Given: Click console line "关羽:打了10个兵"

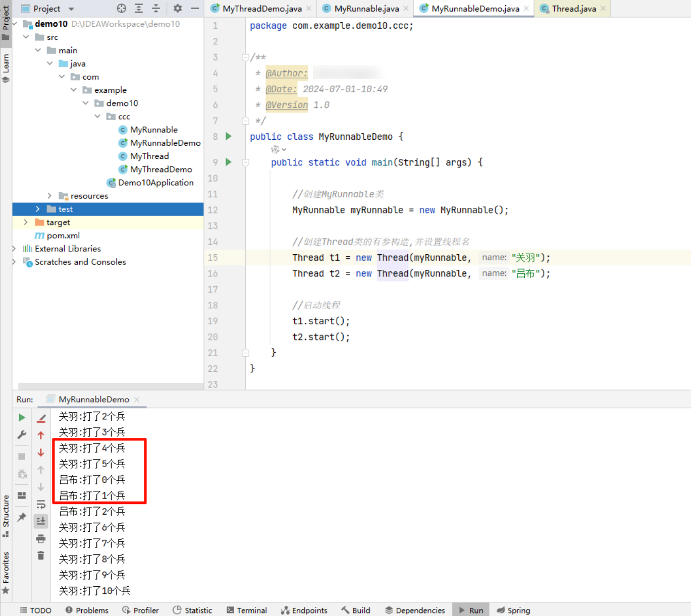Looking at the screenshot, I should tap(94, 590).
